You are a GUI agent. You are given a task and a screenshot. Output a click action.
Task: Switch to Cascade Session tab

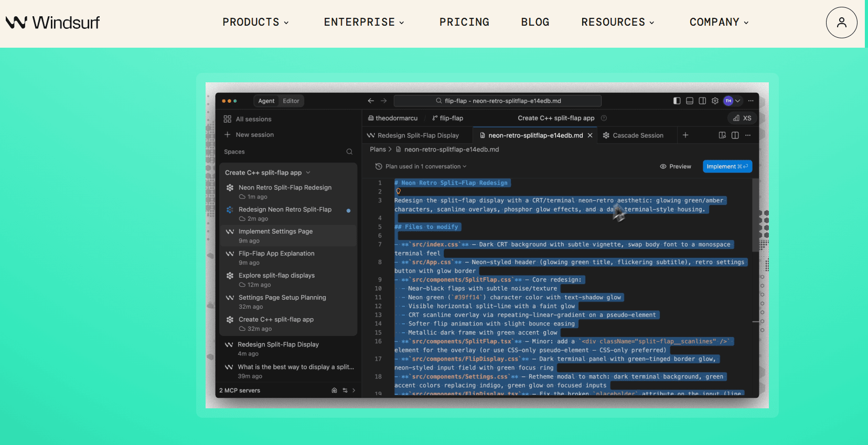pyautogui.click(x=634, y=135)
